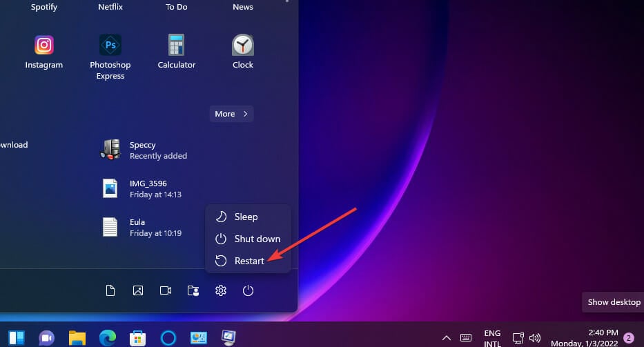Open Settings gear in Start menu
The image size is (644, 347).
coord(221,290)
